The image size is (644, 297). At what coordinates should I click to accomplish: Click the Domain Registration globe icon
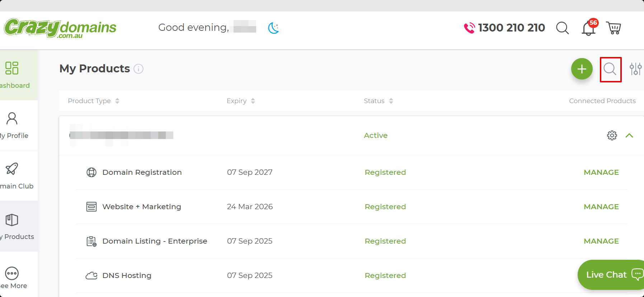click(x=91, y=172)
